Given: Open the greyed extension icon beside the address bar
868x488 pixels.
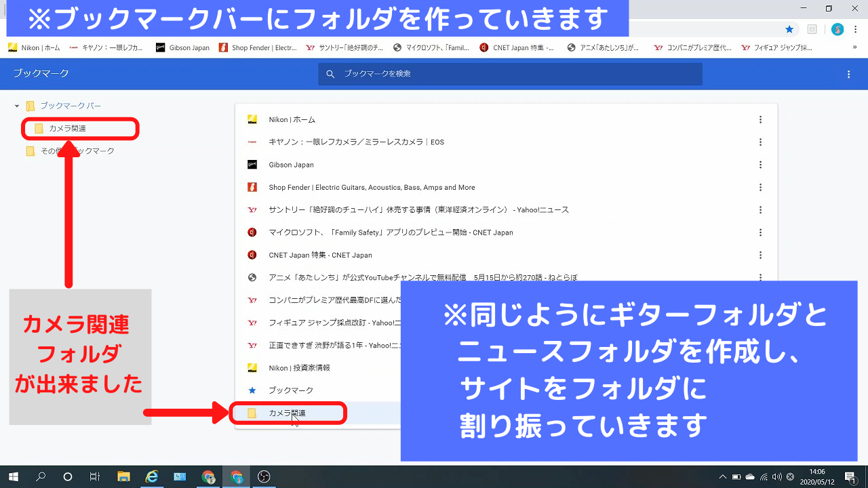Looking at the screenshot, I should (x=812, y=30).
